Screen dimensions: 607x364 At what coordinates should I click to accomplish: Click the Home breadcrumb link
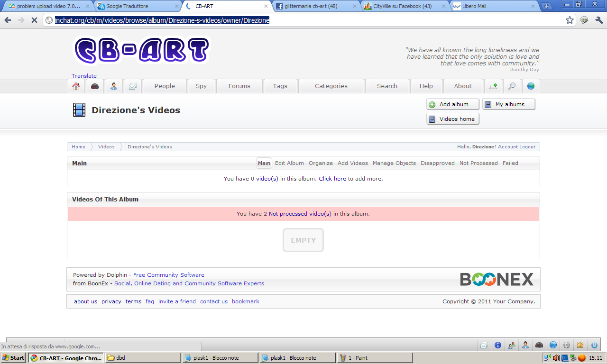tap(79, 147)
